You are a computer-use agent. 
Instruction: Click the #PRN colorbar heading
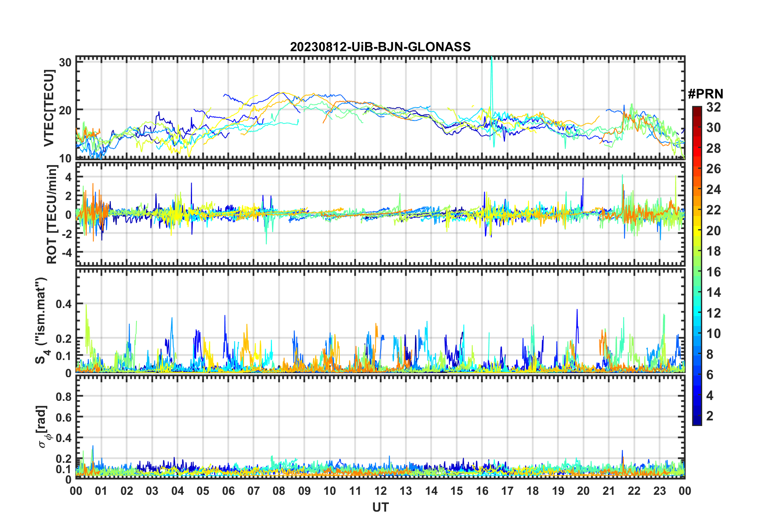[705, 94]
